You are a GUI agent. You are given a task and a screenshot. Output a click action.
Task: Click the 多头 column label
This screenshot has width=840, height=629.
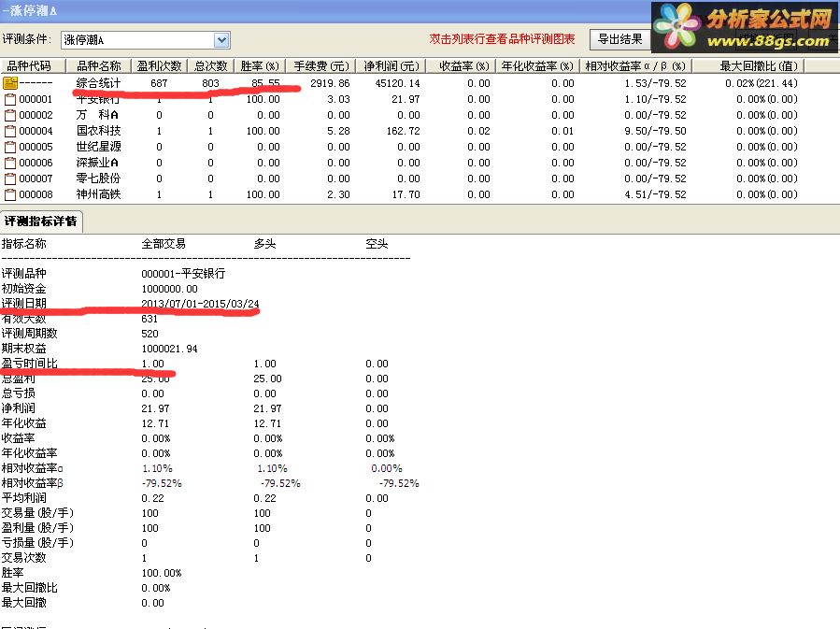point(264,244)
